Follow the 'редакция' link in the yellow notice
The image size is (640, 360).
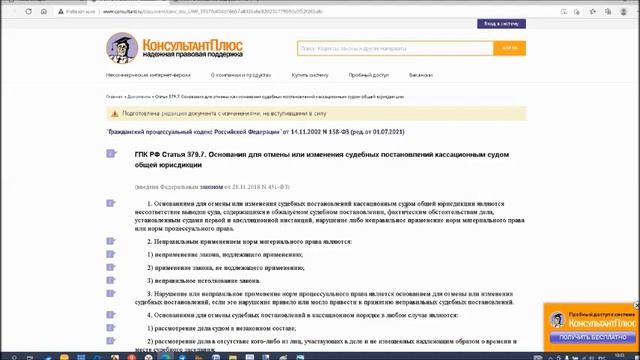(x=174, y=113)
